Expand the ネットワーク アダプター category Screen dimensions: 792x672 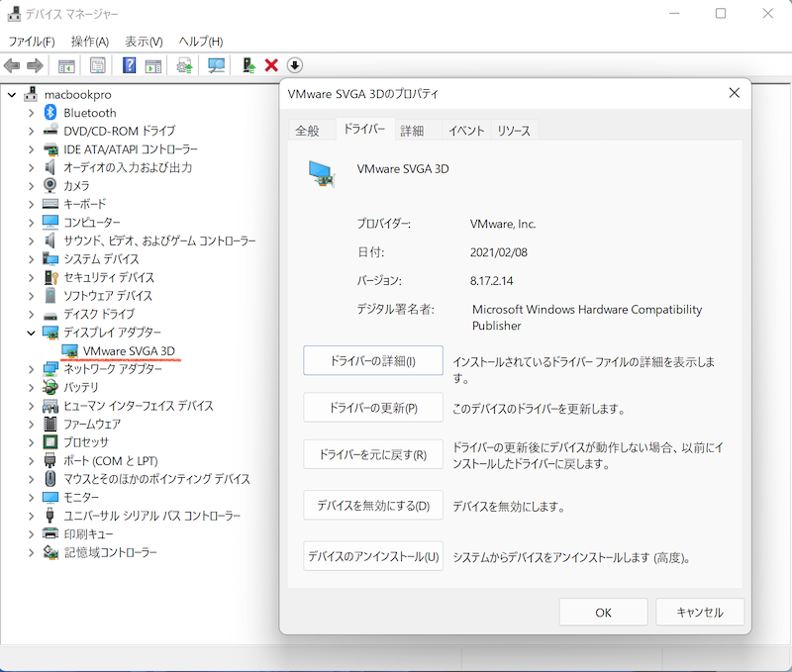coord(31,369)
